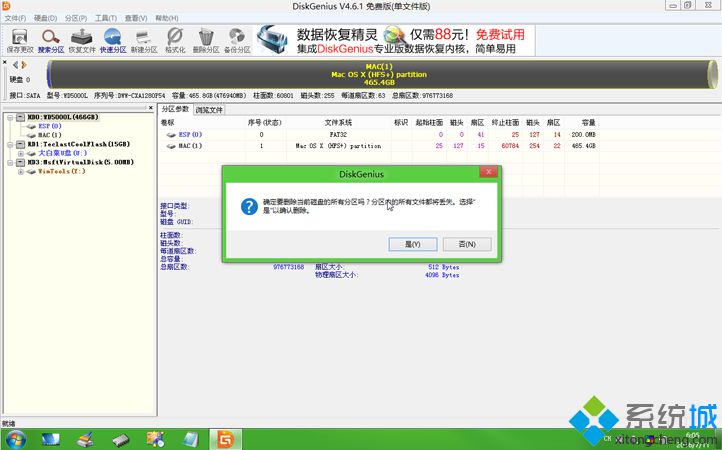
Task: Open the 工具(T) menu
Action: click(106, 18)
